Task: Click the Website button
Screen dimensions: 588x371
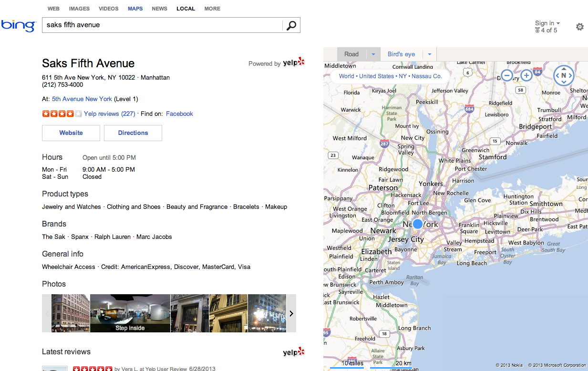Action: pyautogui.click(x=71, y=133)
